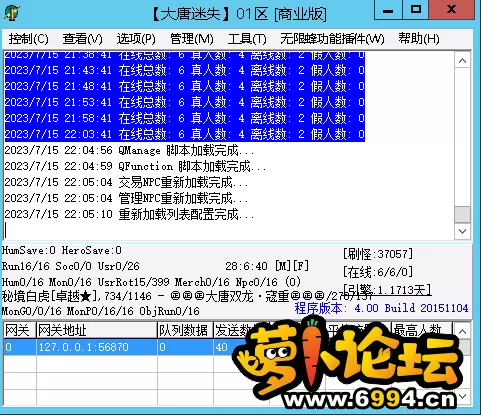Open the 选项(P) menu
This screenshot has width=481, height=416.
[136, 39]
